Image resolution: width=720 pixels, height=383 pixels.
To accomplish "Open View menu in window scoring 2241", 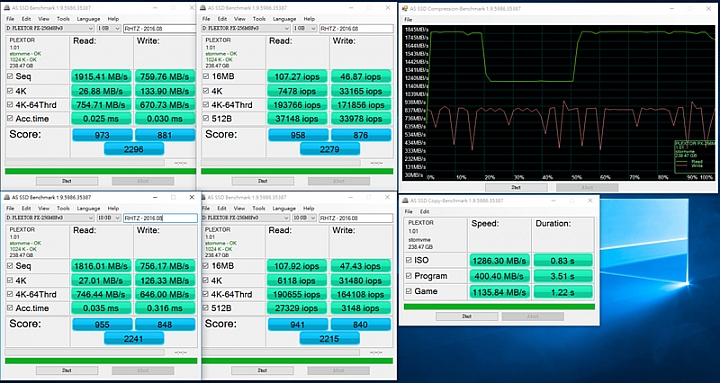I will tap(44, 208).
